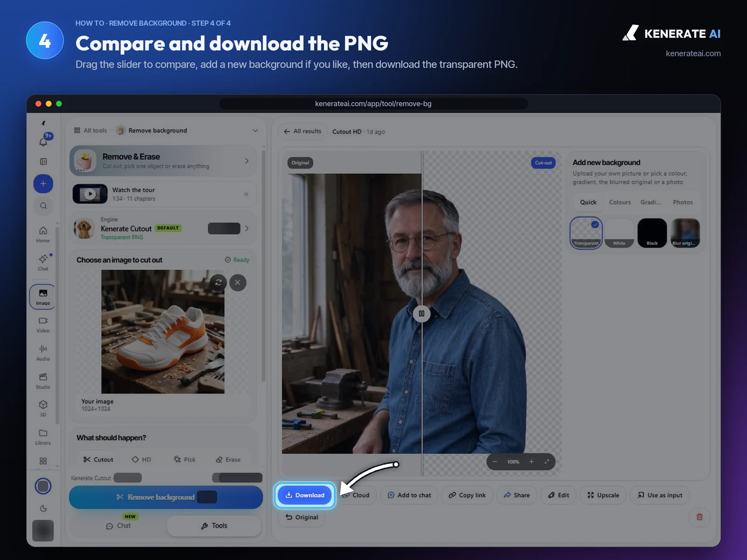Click the Original label badge
The height and width of the screenshot is (560, 747).
coord(300,163)
